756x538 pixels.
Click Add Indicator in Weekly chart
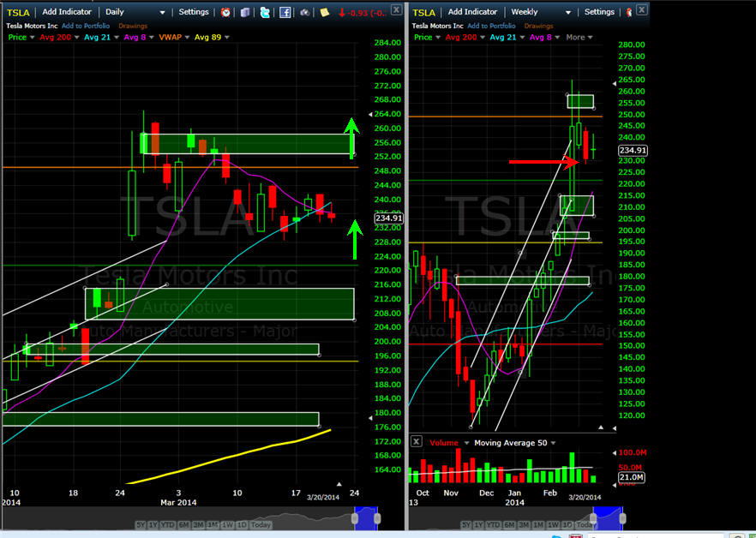click(472, 12)
